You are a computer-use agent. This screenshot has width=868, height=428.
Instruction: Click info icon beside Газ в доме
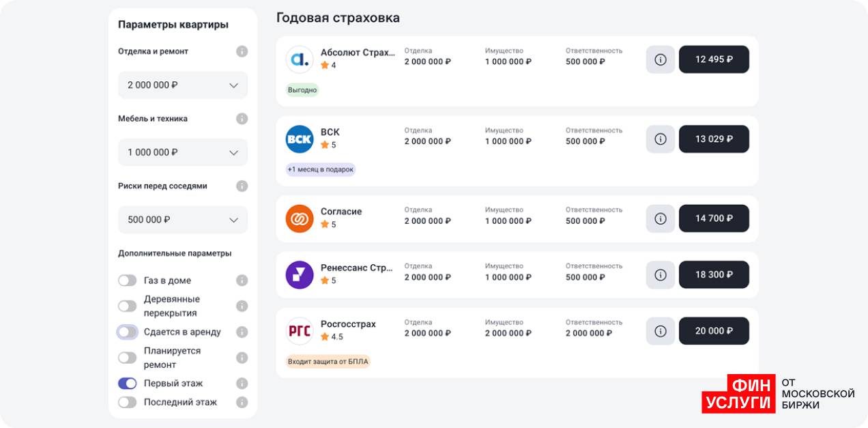click(242, 281)
